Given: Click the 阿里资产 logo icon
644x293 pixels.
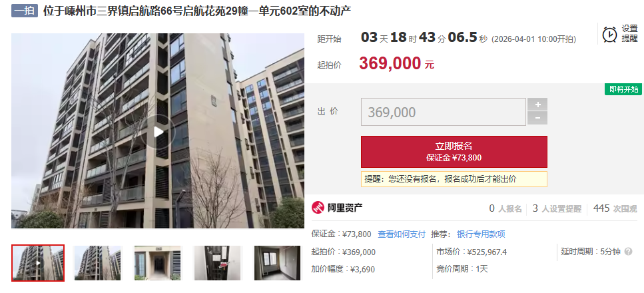Looking at the screenshot, I should pyautogui.click(x=318, y=208).
